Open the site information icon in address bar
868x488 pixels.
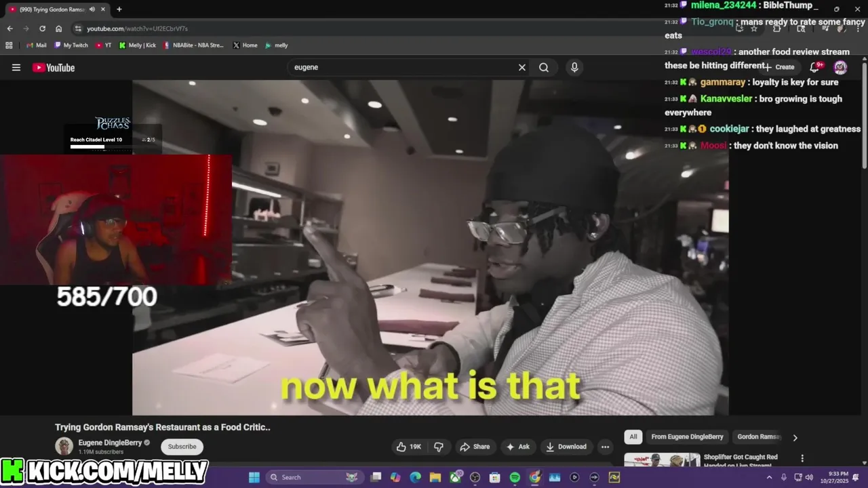click(x=78, y=28)
